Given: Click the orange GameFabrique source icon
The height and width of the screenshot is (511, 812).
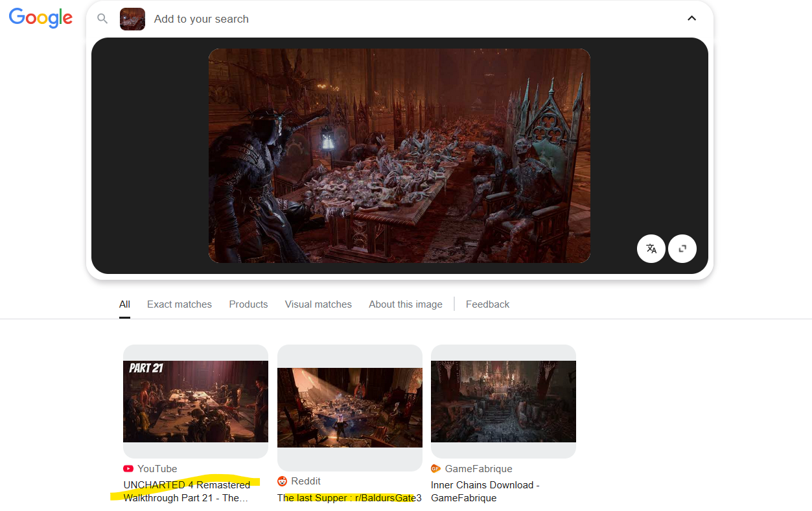Looking at the screenshot, I should click(x=436, y=469).
